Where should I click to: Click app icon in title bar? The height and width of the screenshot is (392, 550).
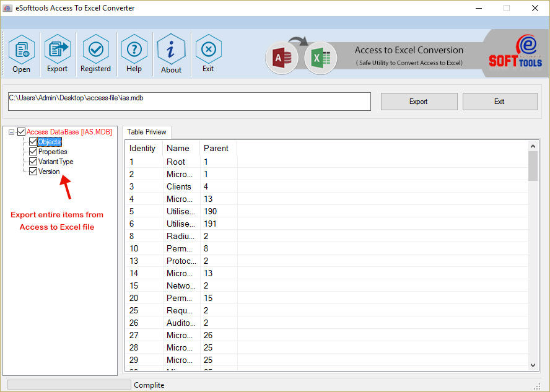point(7,7)
